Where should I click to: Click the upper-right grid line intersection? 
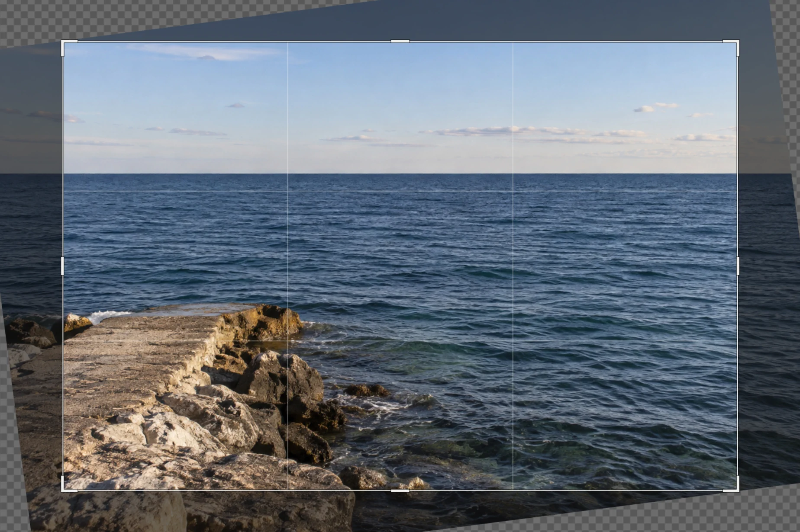513,191
